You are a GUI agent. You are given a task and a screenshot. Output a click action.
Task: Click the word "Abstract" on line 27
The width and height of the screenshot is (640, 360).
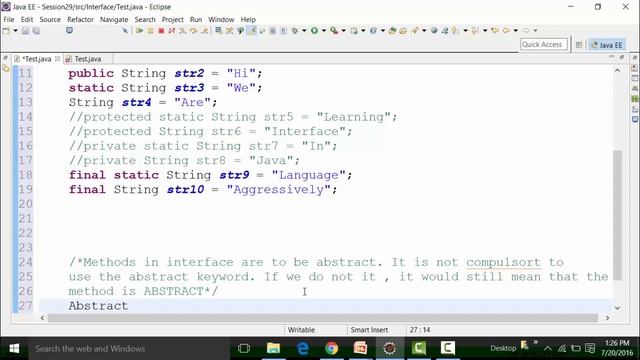pos(98,306)
